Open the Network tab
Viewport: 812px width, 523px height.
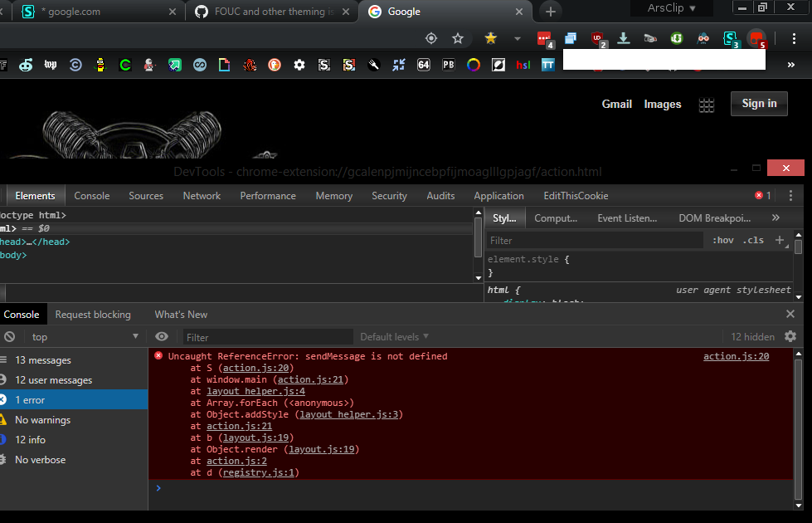click(202, 195)
